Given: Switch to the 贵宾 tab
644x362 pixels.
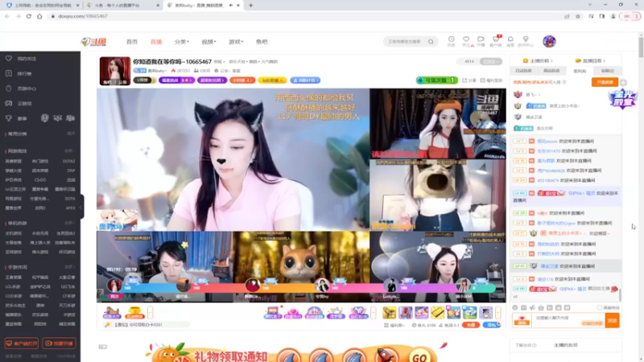Looking at the screenshot, I should pyautogui.click(x=580, y=71).
